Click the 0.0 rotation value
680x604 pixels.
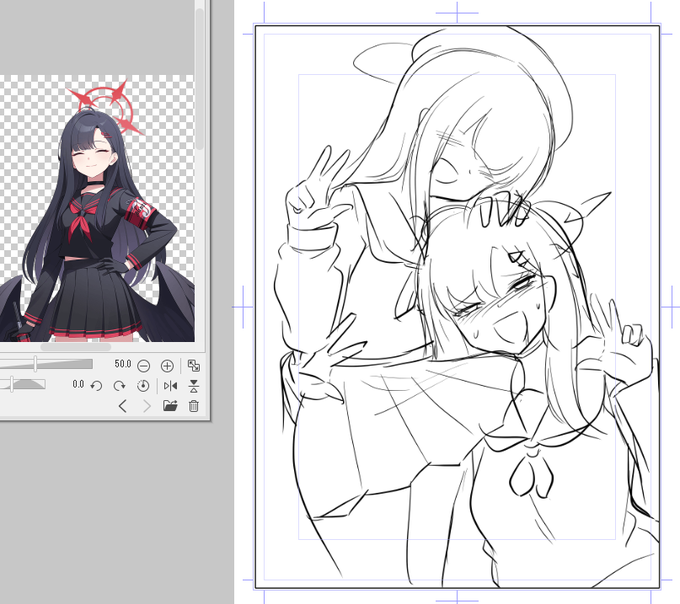point(78,384)
